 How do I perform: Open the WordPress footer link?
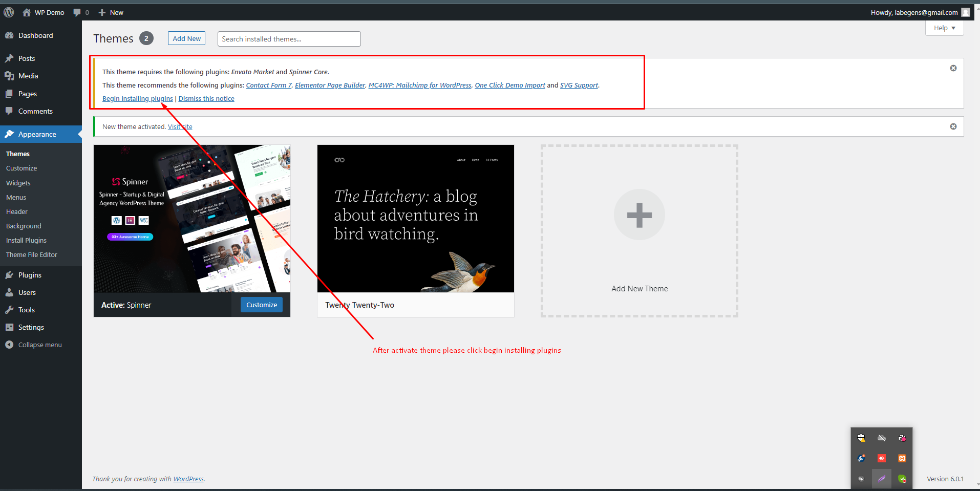pyautogui.click(x=188, y=479)
